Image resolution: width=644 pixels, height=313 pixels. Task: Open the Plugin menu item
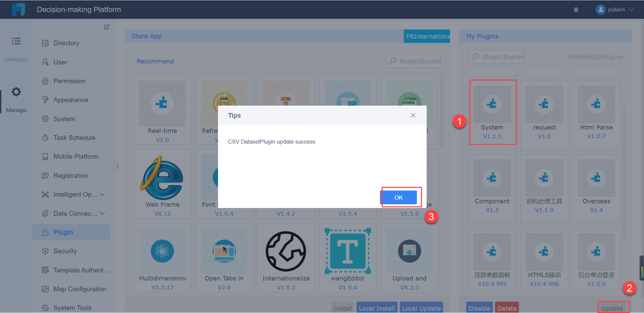(71, 232)
